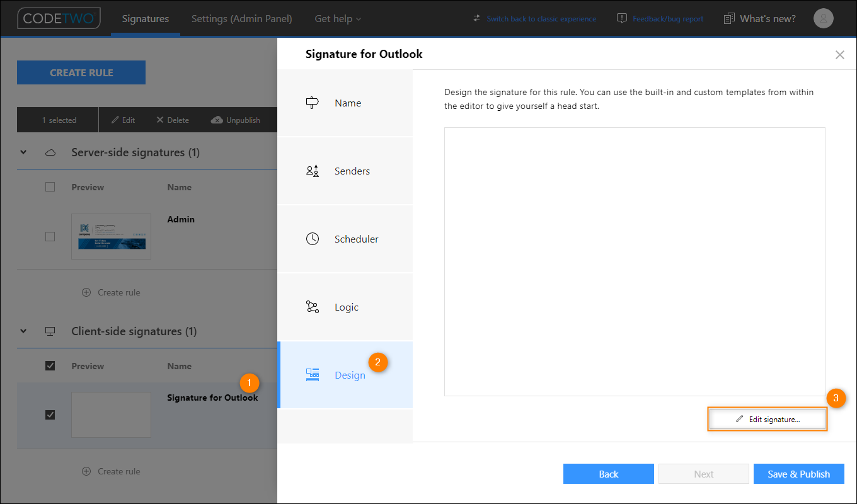Collapse the Server-side signatures section

click(24, 152)
